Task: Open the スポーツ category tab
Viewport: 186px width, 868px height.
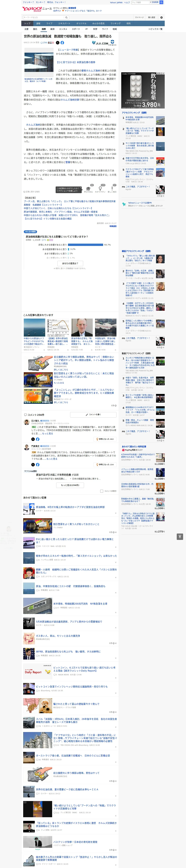Action: (76, 29)
